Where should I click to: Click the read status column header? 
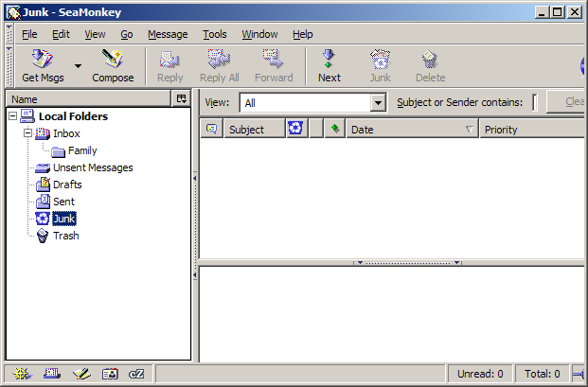333,130
